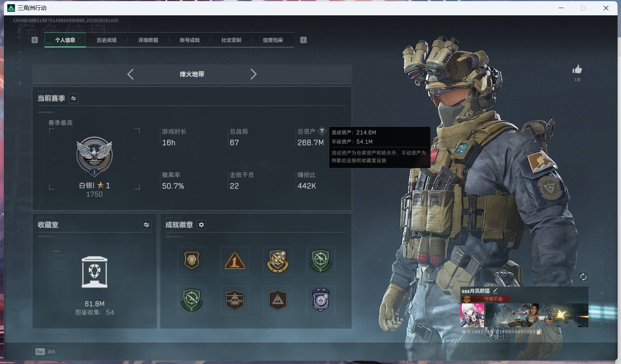Toggle the 收藏室 swap icon
The image size is (621, 364).
[146, 225]
